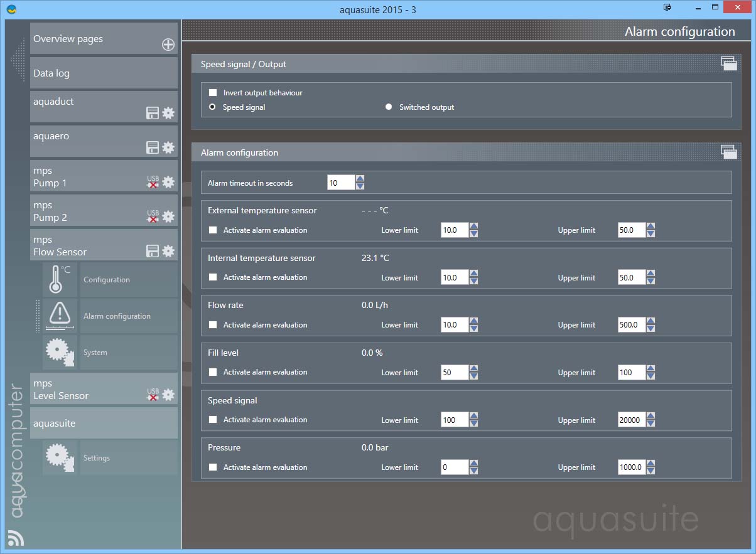Image resolution: width=756 pixels, height=554 pixels.
Task: Click the gear icon for mps Level Sensor
Action: click(x=168, y=395)
